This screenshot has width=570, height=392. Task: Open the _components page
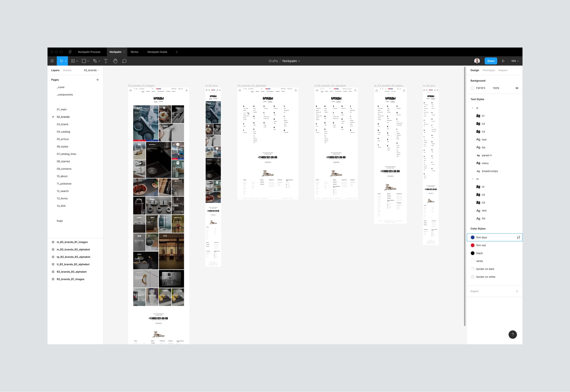[x=65, y=95]
